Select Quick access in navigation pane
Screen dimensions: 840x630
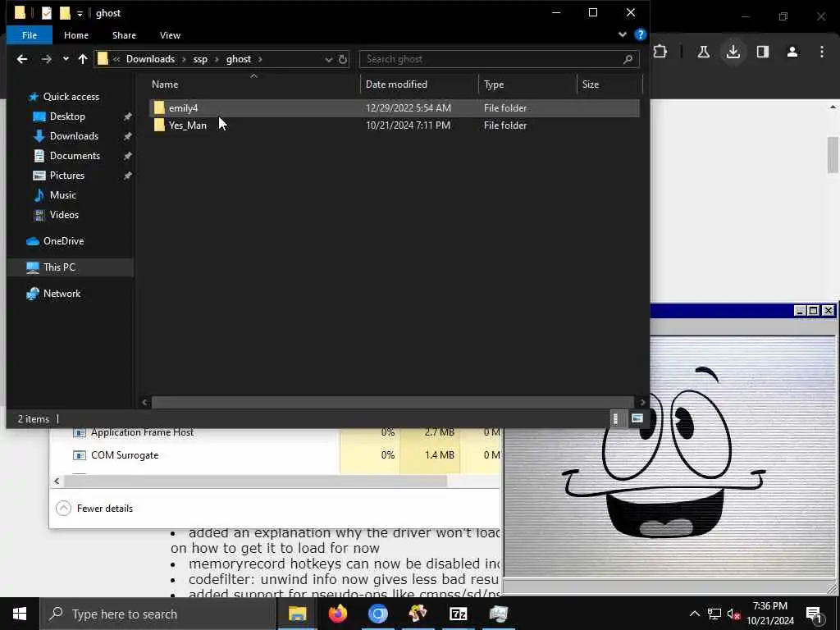point(71,97)
